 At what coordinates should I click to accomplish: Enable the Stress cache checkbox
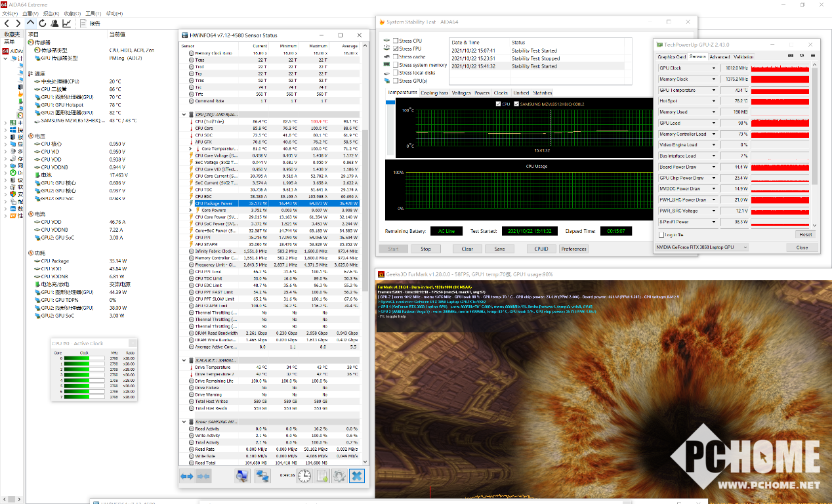(x=396, y=56)
